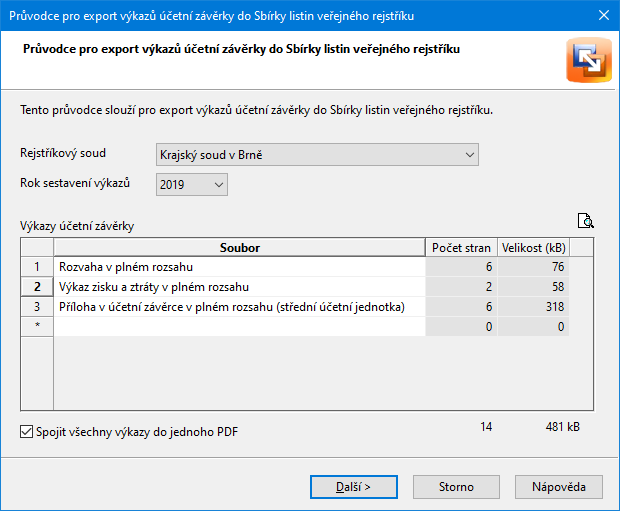Select row header number 3
This screenshot has width=620, height=511.
point(37,307)
